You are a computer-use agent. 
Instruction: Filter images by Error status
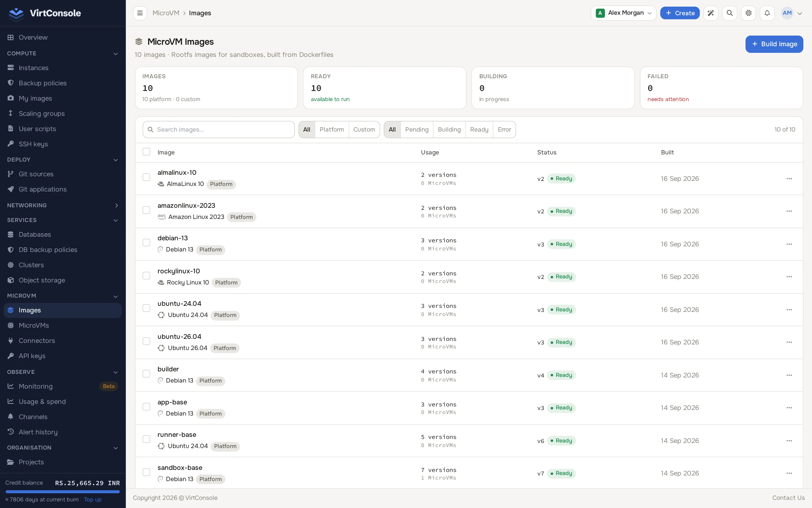click(x=504, y=130)
